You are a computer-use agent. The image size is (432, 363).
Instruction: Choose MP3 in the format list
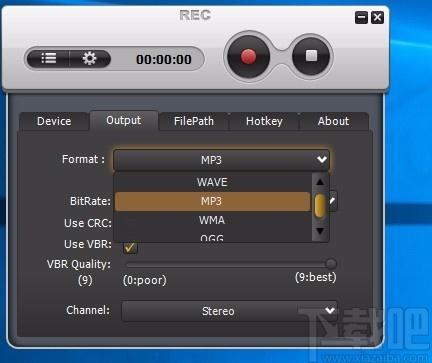(x=212, y=201)
